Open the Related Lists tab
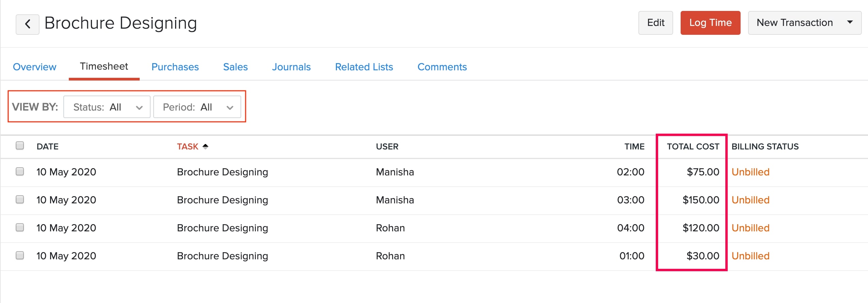 (x=364, y=67)
